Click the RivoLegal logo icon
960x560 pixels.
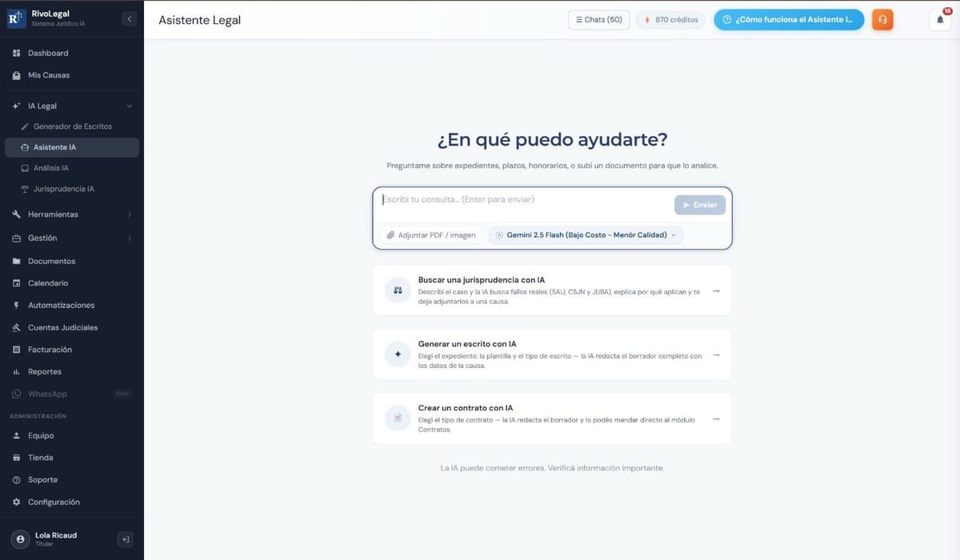tap(17, 19)
